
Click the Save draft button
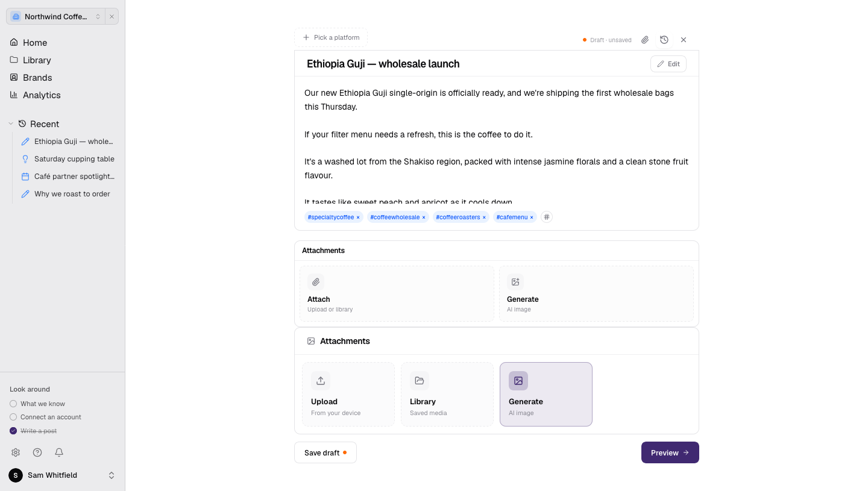point(325,452)
